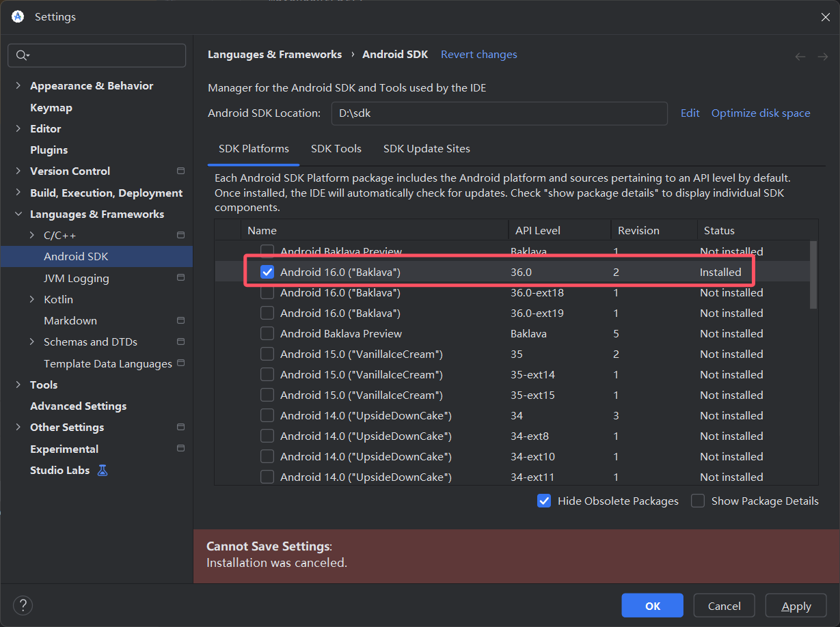This screenshot has height=627, width=840.
Task: Expand the Appearance & Behavior section
Action: (x=18, y=86)
